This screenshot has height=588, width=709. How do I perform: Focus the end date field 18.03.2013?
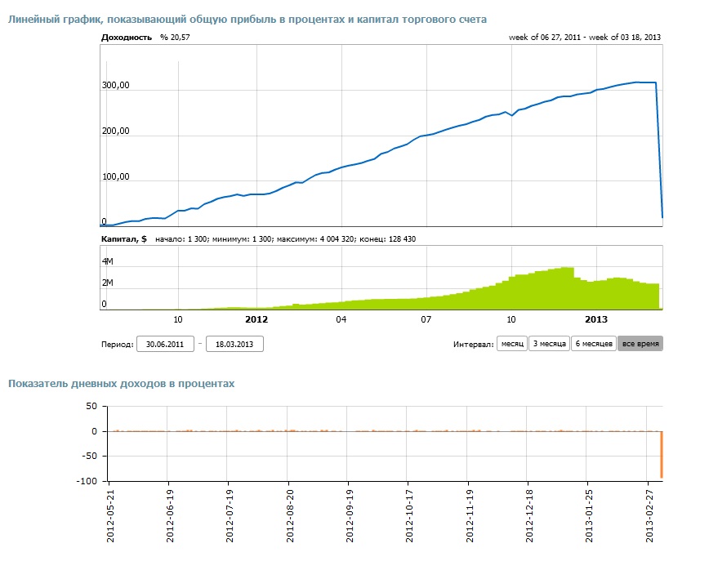pos(234,344)
